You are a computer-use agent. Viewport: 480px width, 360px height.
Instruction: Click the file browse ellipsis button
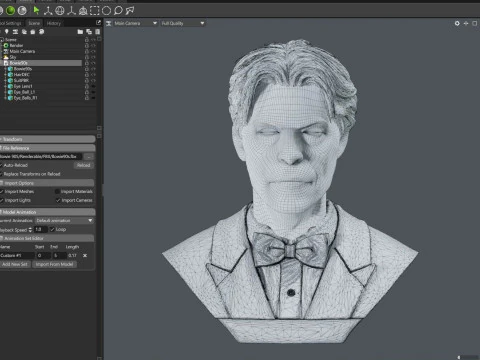(x=89, y=157)
